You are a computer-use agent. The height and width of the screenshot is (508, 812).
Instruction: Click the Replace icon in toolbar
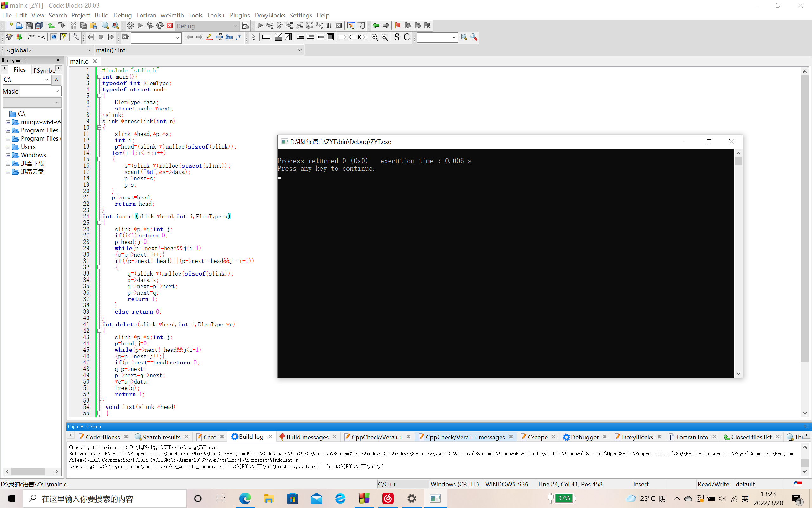point(115,25)
